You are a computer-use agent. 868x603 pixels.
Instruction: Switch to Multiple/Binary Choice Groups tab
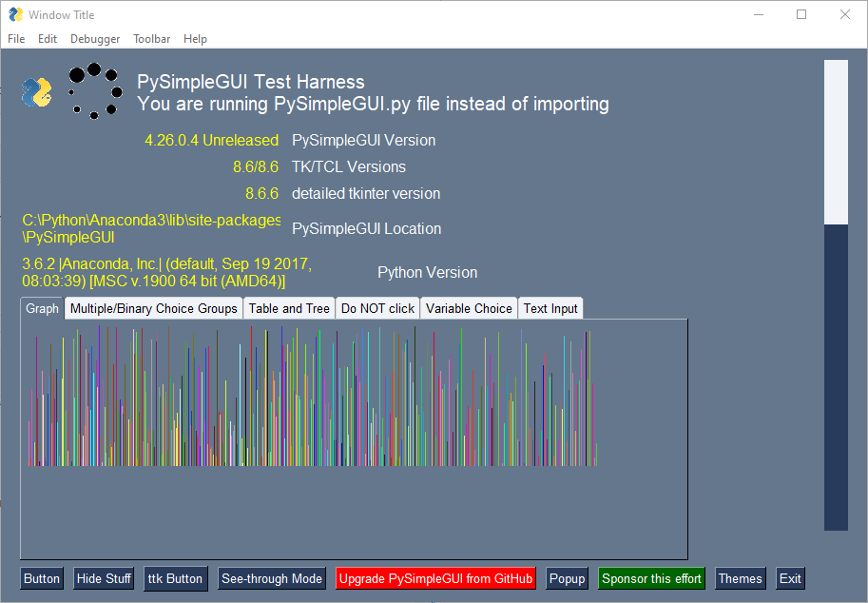[153, 308]
